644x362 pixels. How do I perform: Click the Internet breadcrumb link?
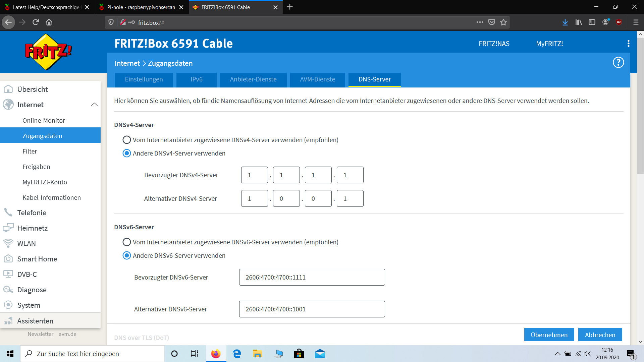pyautogui.click(x=127, y=63)
